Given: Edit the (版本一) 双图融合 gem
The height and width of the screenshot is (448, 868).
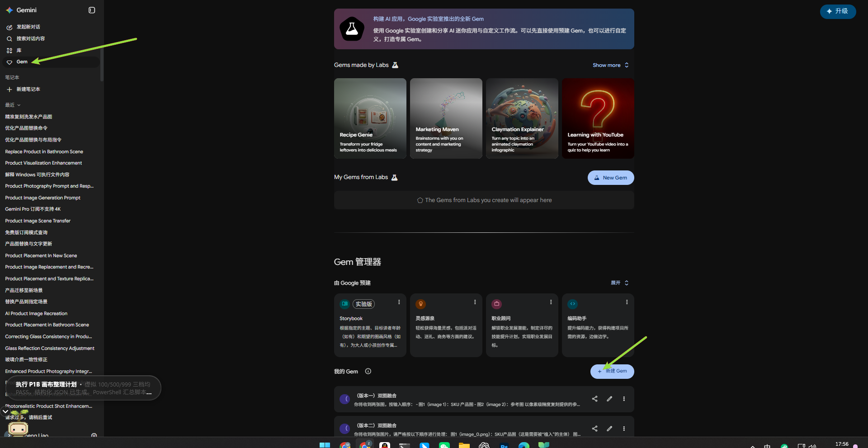Looking at the screenshot, I should pos(609,399).
